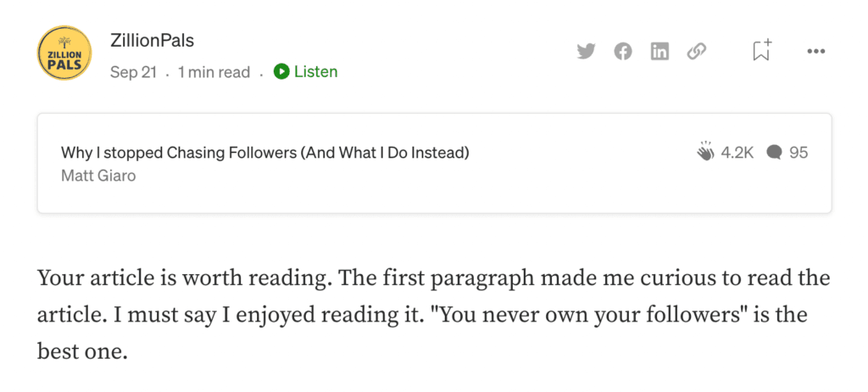Click the Sep 21 post date

point(133,72)
